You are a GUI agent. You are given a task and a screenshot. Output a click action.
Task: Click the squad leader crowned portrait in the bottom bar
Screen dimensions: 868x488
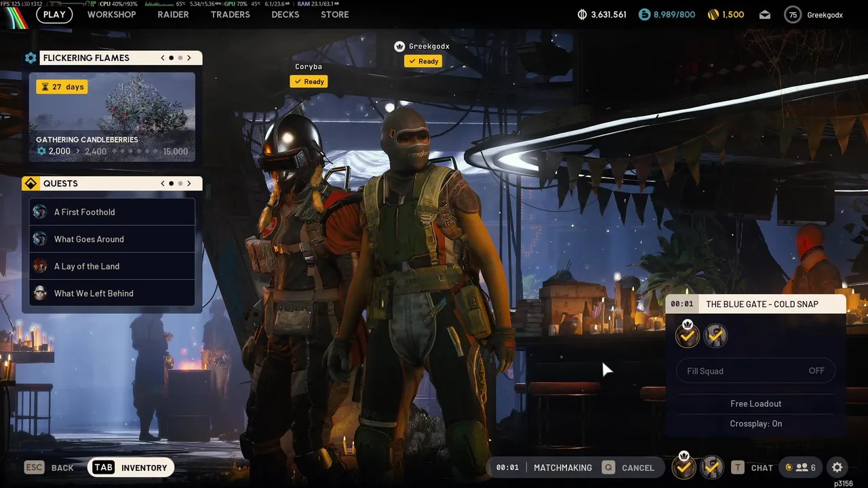(684, 466)
